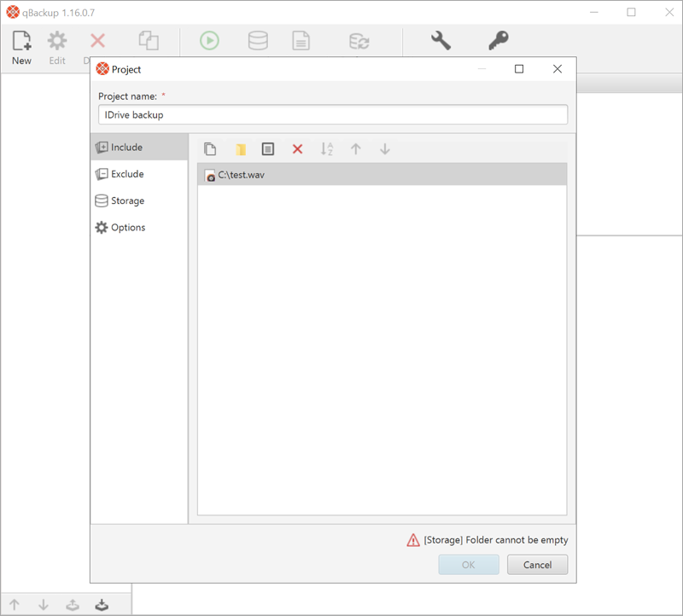
Task: Click the Cancel button
Action: point(538,565)
